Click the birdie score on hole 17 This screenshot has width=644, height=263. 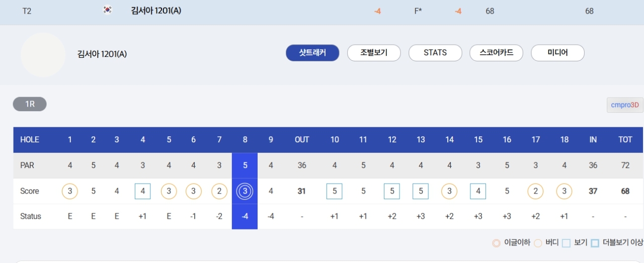pyautogui.click(x=536, y=191)
